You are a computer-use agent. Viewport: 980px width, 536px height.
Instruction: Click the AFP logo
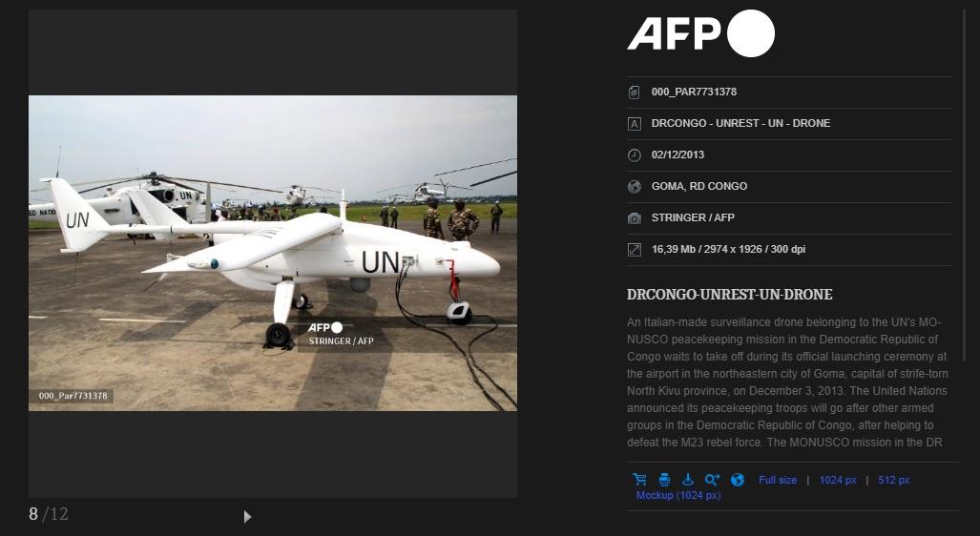tap(700, 33)
